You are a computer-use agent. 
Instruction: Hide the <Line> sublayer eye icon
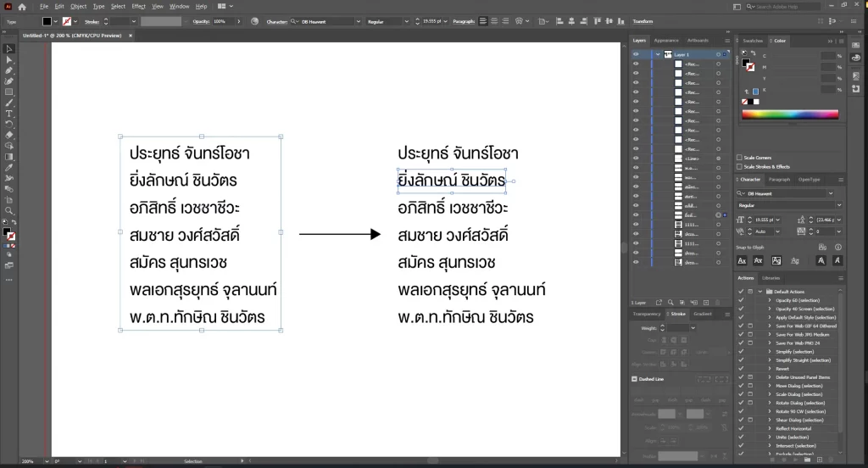click(636, 159)
